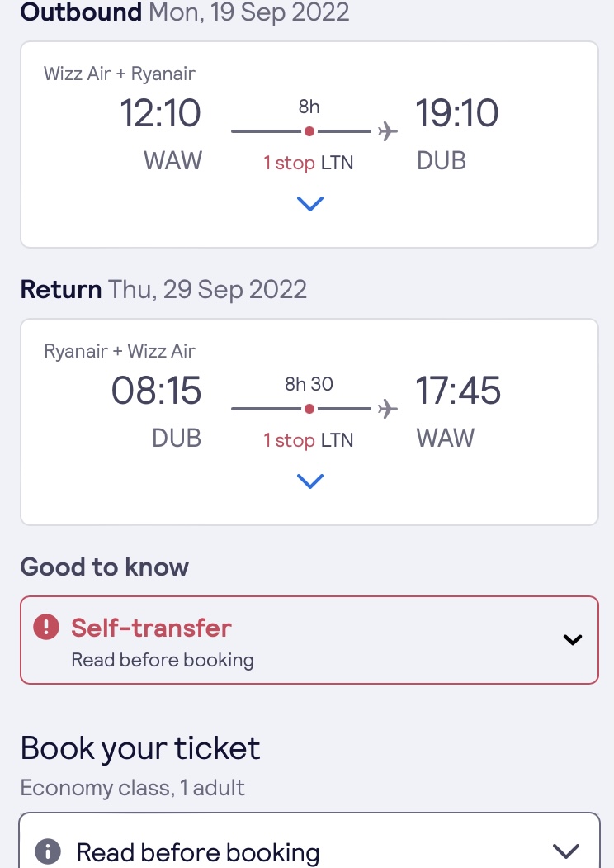Screen dimensions: 614x868
Task: Click the red Self-transfer warning icon
Action: pyautogui.click(x=46, y=627)
